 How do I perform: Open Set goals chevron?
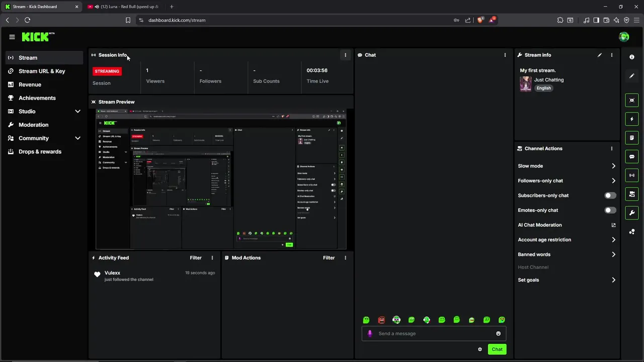(613, 280)
